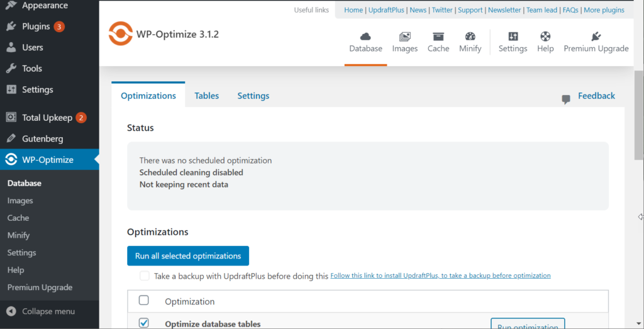Enable backup with UpdraftPlus checkbox
644x329 pixels.
(145, 276)
